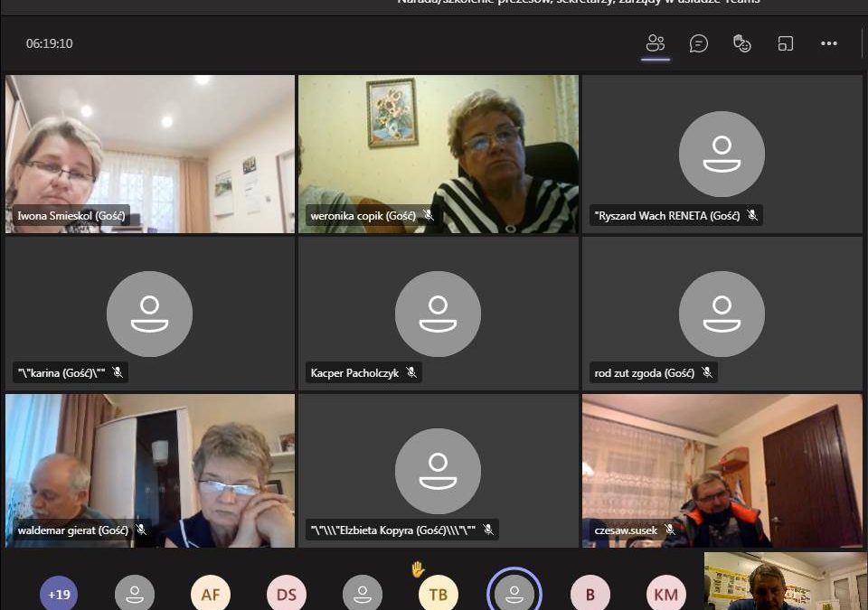Click muted mic icon beside Ryszard Wach RENETA

[751, 215]
